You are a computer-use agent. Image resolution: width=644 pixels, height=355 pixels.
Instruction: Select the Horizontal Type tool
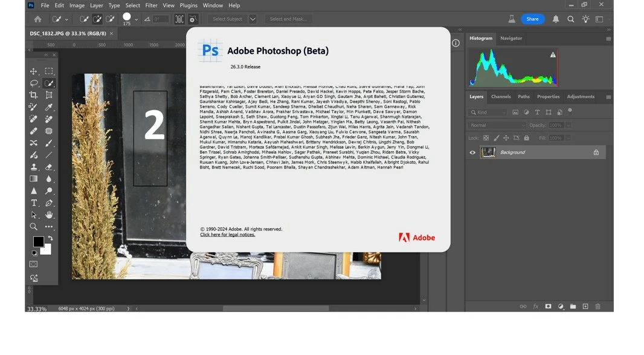(x=34, y=203)
